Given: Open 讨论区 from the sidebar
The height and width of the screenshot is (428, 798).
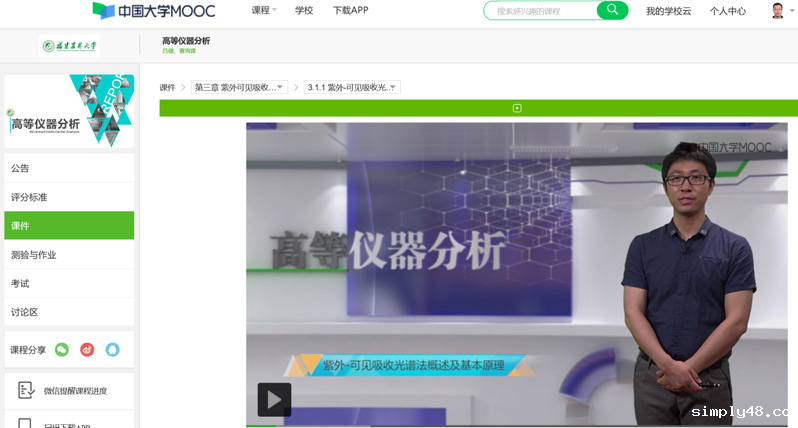Looking at the screenshot, I should coord(25,312).
